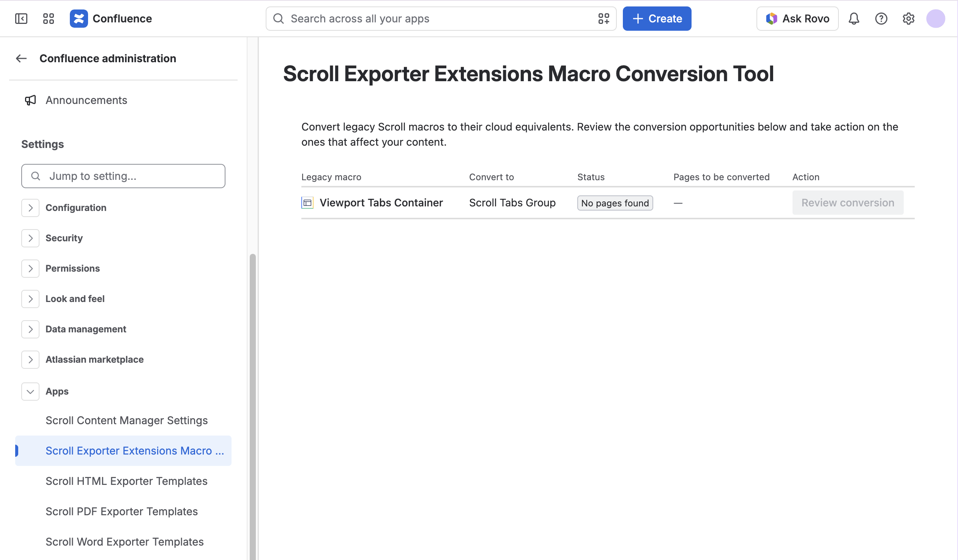Open notifications bell icon

pos(854,19)
